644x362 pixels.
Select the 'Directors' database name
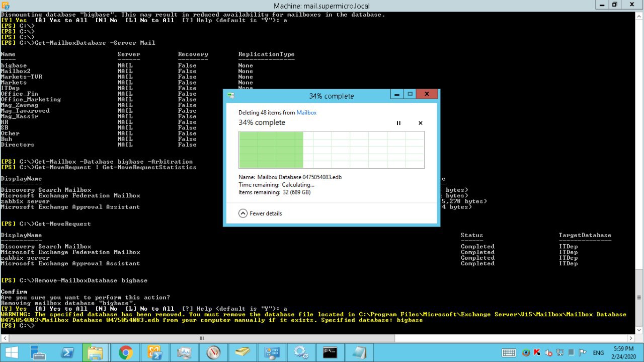click(18, 144)
